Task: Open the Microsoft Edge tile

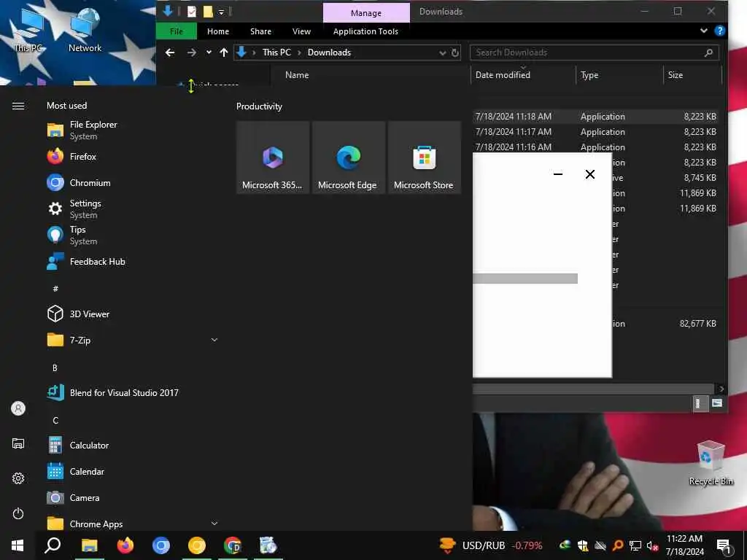Action: click(x=348, y=157)
